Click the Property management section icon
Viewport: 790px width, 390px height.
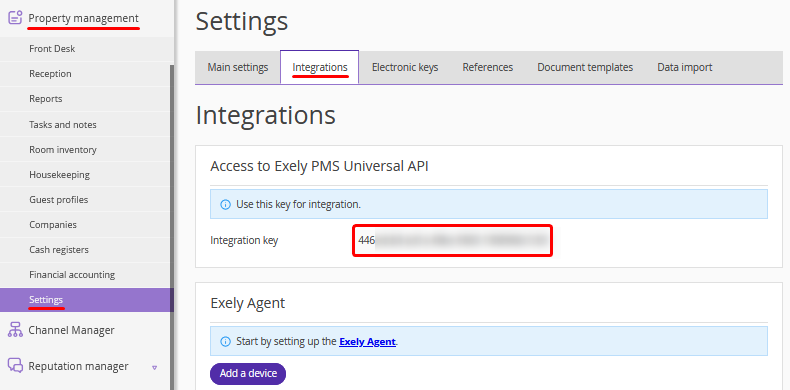pos(16,18)
